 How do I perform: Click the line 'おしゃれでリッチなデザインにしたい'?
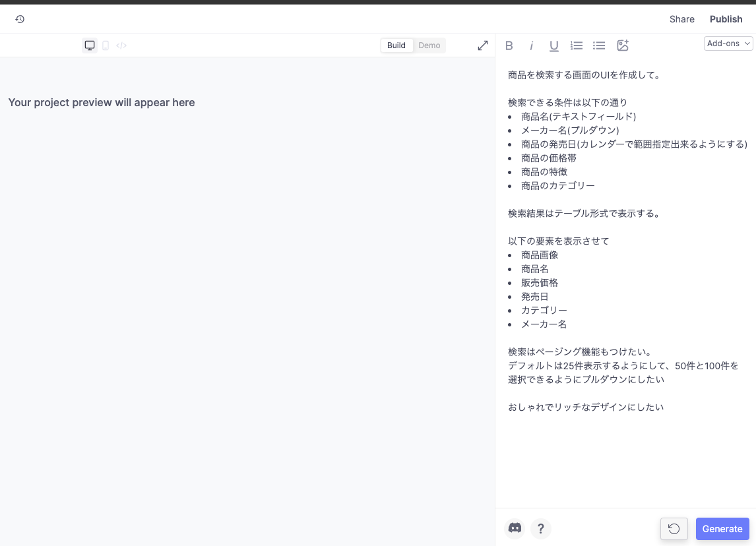tap(586, 408)
